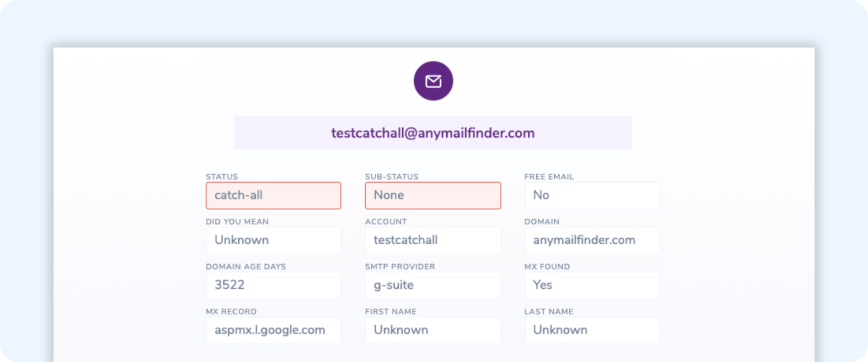Click the Sub-Status field showing None
868x362 pixels.
[433, 195]
